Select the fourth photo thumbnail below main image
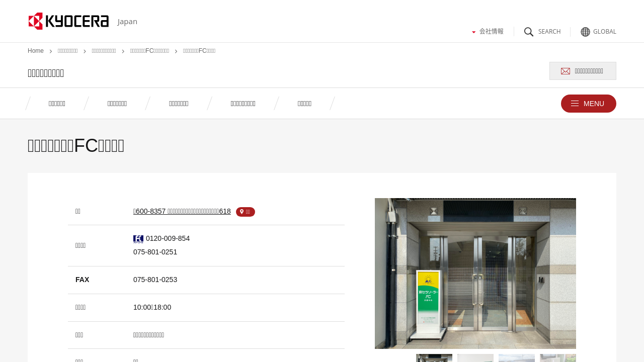Image resolution: width=644 pixels, height=362 pixels. point(557,357)
